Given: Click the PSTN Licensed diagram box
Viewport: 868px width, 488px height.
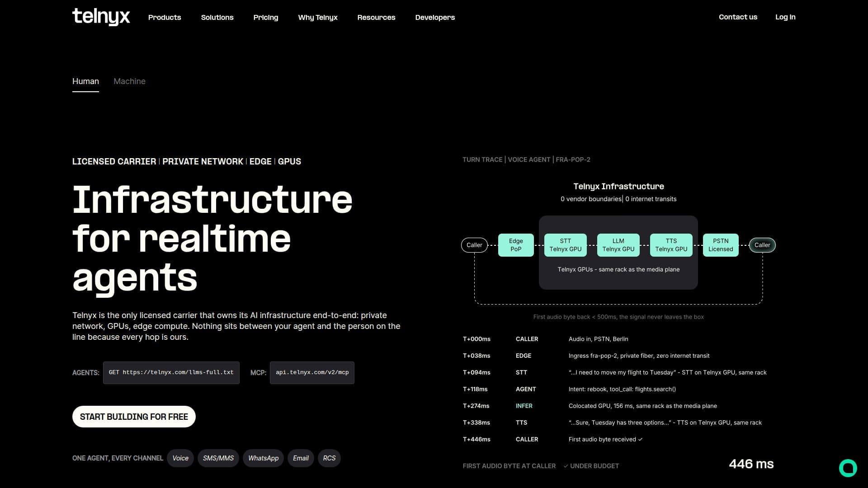Looking at the screenshot, I should (721, 245).
